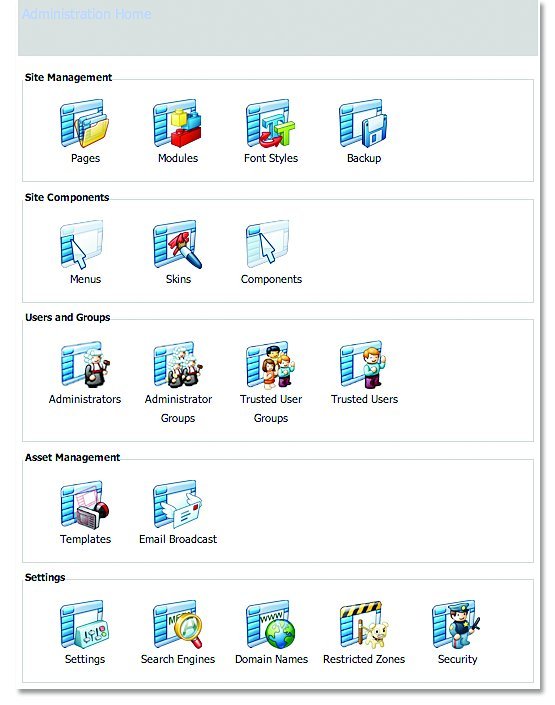Image resolution: width=555 pixels, height=705 pixels.
Task: Click the Domain Names globe icon
Action: [271, 625]
